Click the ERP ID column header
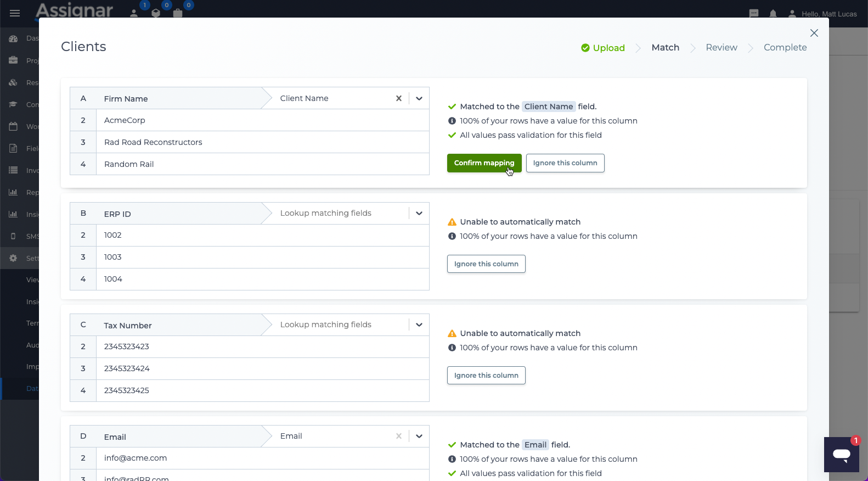 pyautogui.click(x=117, y=214)
